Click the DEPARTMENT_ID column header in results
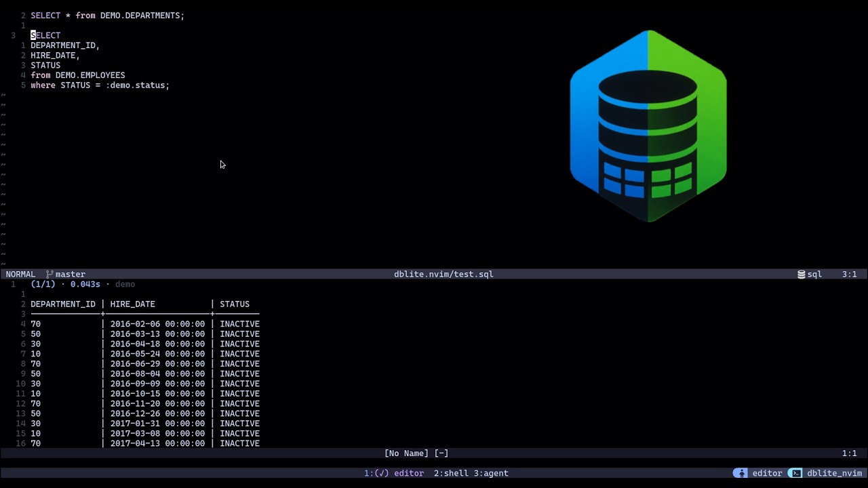Screen dimensions: 868x488 63,304
